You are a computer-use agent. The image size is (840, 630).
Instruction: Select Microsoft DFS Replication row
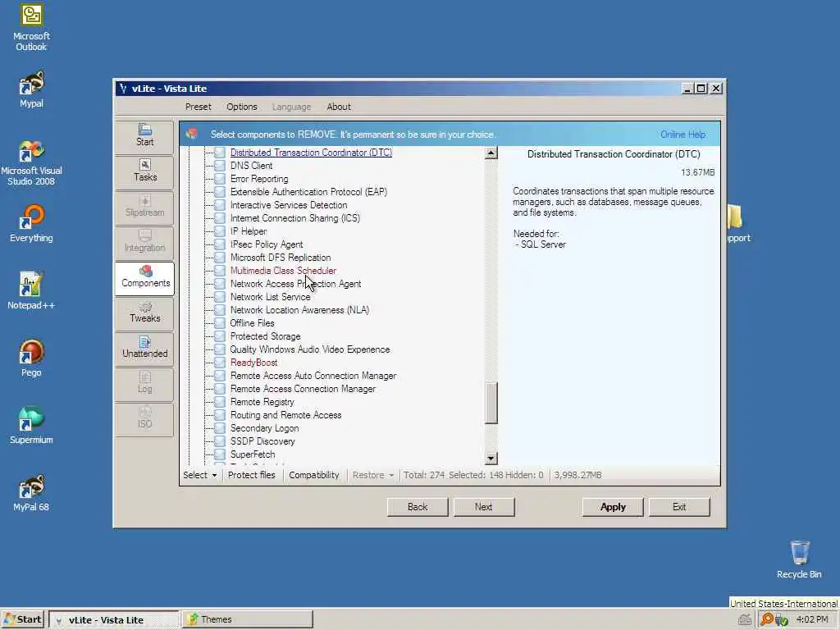click(x=281, y=258)
